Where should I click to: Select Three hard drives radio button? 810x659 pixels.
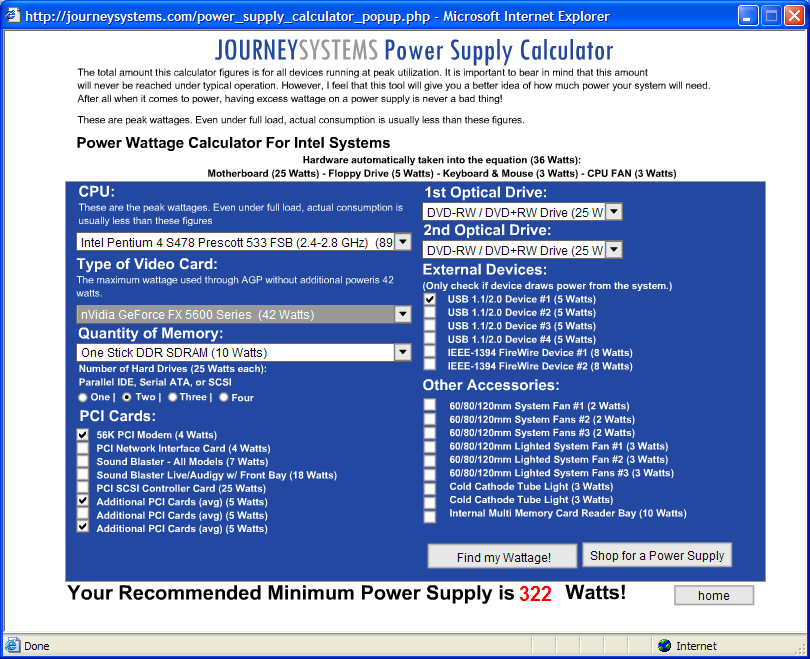tap(173, 397)
